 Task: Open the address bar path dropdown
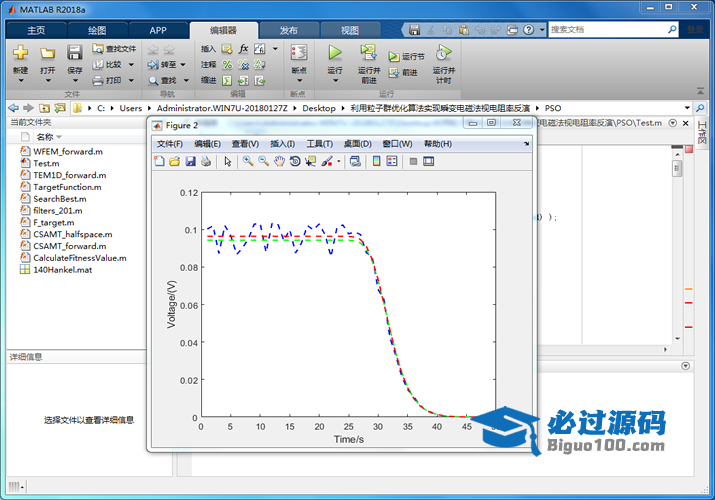click(x=687, y=108)
